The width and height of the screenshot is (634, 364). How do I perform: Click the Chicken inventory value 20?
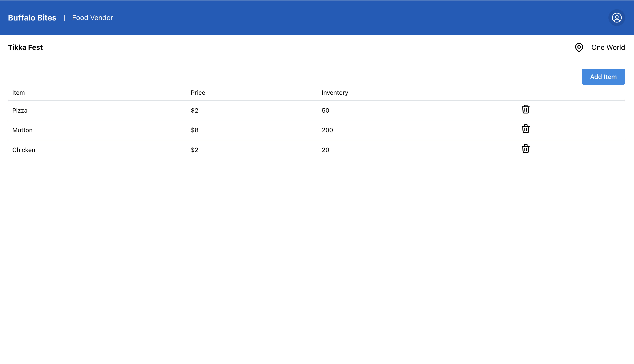coord(325,150)
